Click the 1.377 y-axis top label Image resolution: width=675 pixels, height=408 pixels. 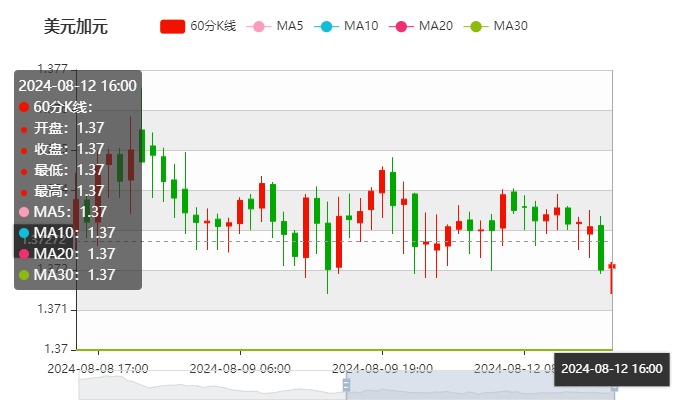click(x=53, y=68)
